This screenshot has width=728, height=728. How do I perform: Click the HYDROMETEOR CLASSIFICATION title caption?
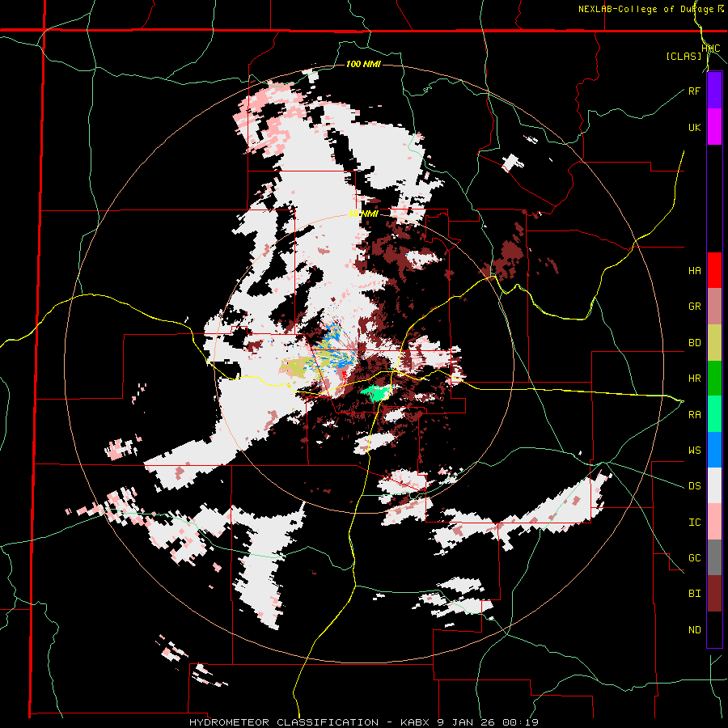[363, 722]
